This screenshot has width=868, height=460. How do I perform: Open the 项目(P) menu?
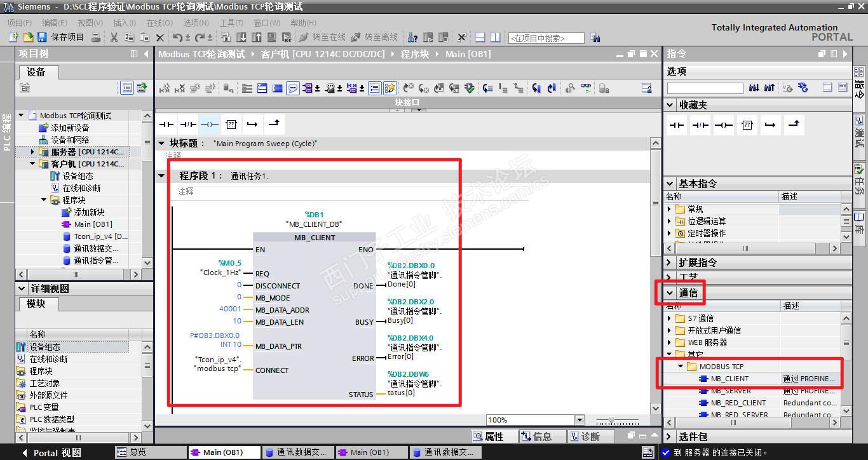point(19,22)
